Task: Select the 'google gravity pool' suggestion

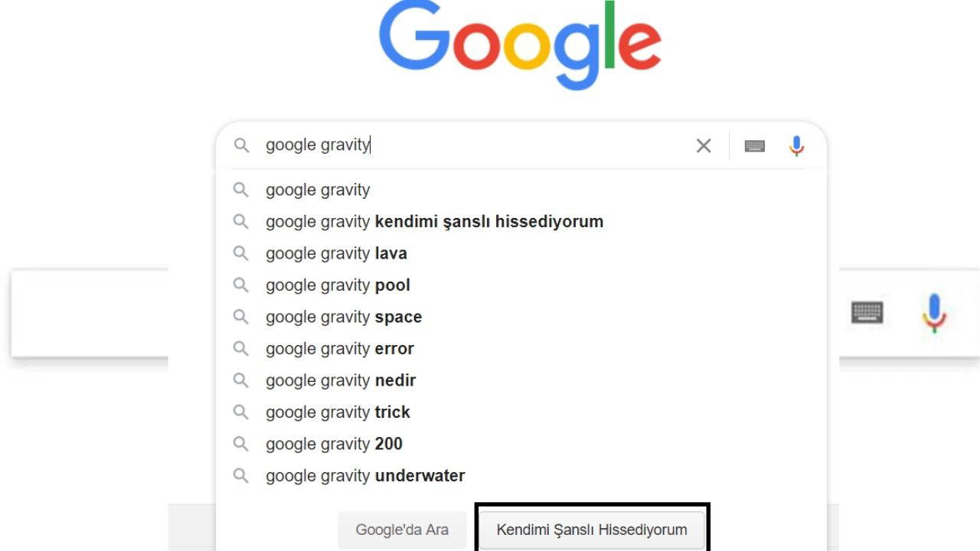Action: pyautogui.click(x=521, y=285)
